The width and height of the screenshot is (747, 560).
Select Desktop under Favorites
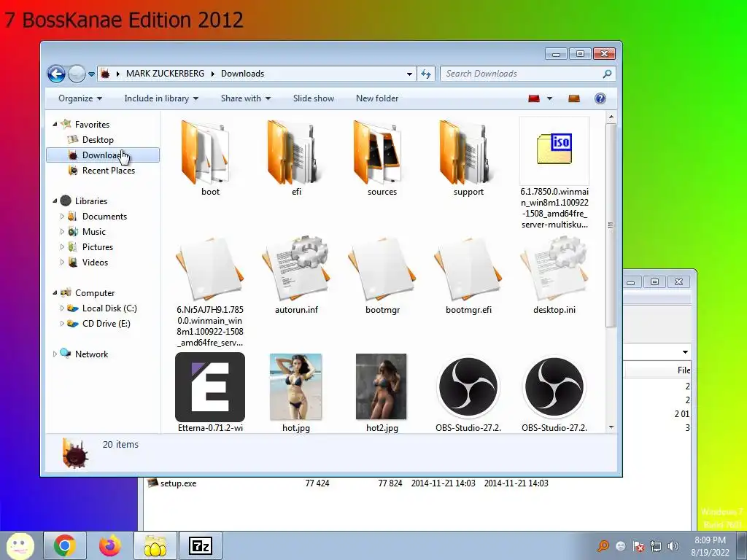click(x=98, y=139)
